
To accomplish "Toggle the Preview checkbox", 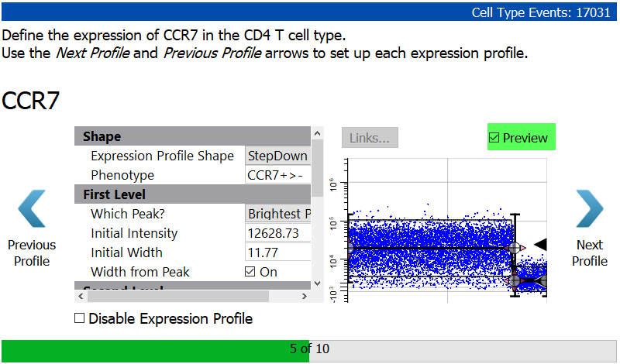I will 494,138.
